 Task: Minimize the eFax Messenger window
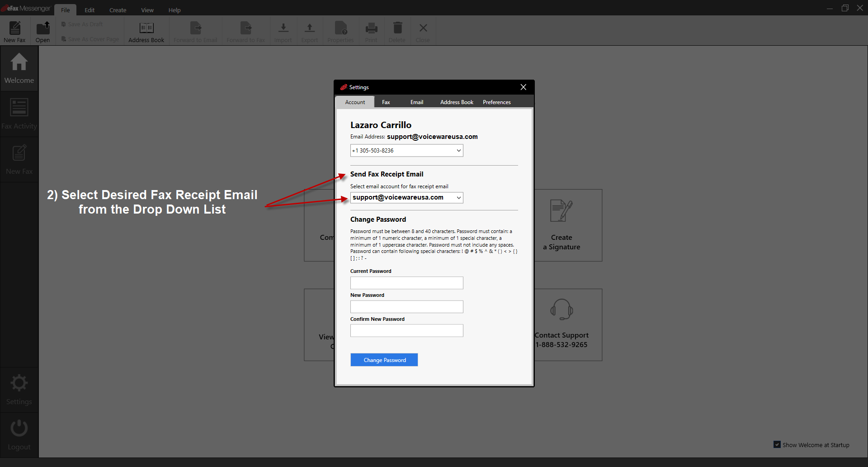pos(830,8)
